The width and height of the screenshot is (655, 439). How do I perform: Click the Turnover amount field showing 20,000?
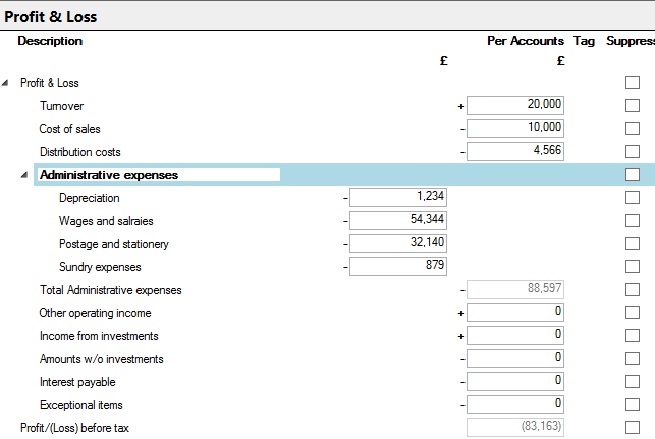pyautogui.click(x=515, y=105)
